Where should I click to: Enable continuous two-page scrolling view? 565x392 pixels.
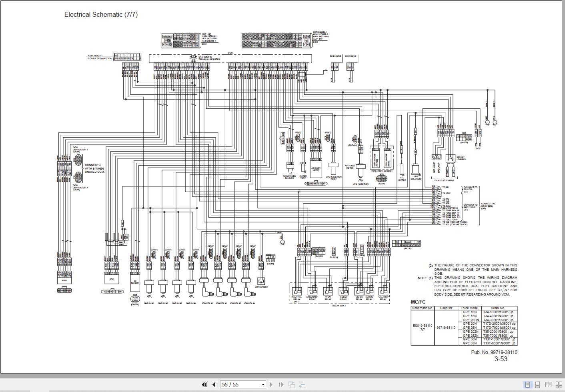point(559,384)
